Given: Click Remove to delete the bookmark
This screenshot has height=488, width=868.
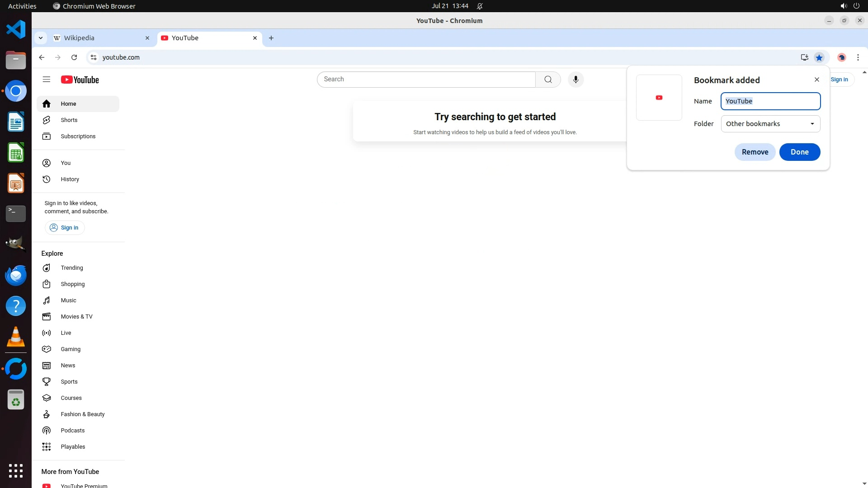Looking at the screenshot, I should click(x=755, y=152).
